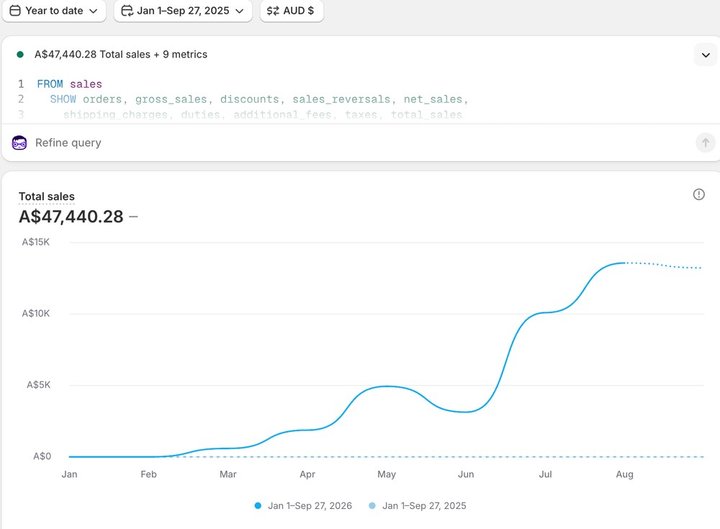Click the Aug peak point on the sales line
The width and height of the screenshot is (720, 529).
pos(624,263)
